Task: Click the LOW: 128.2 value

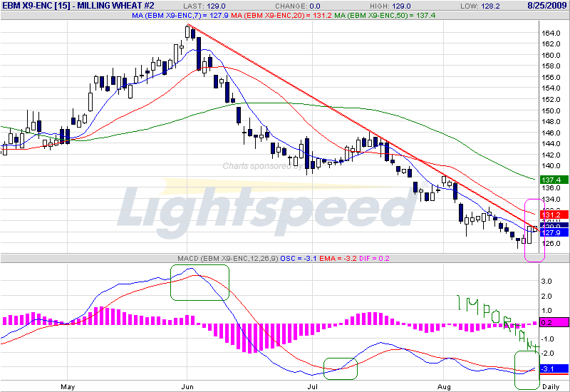Action: (x=480, y=6)
